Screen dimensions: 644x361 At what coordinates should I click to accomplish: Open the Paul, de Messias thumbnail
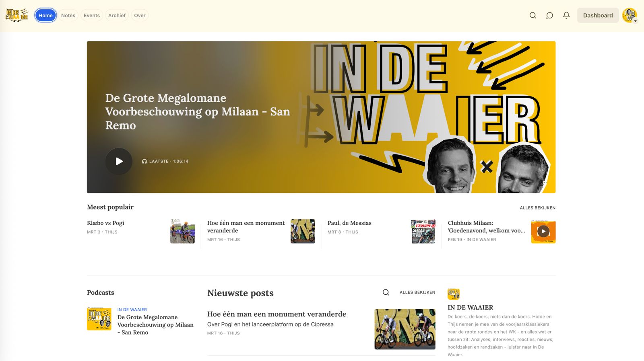[423, 231]
